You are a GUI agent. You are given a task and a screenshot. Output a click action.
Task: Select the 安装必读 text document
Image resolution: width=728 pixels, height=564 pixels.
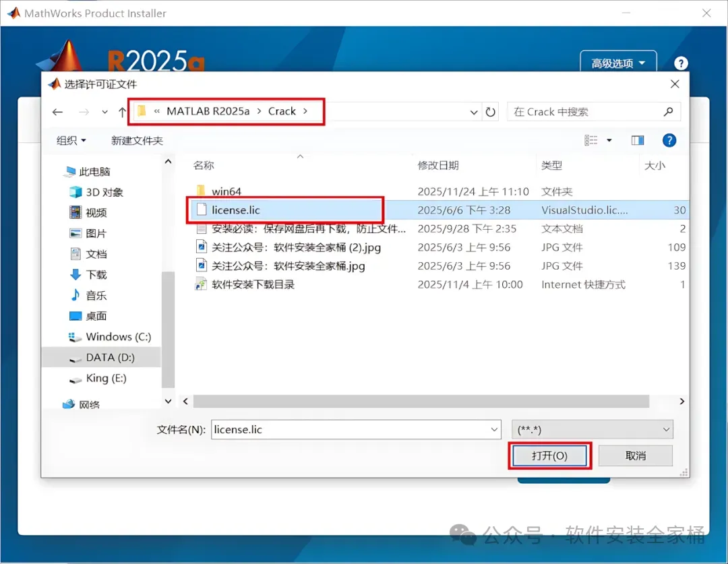click(x=308, y=228)
